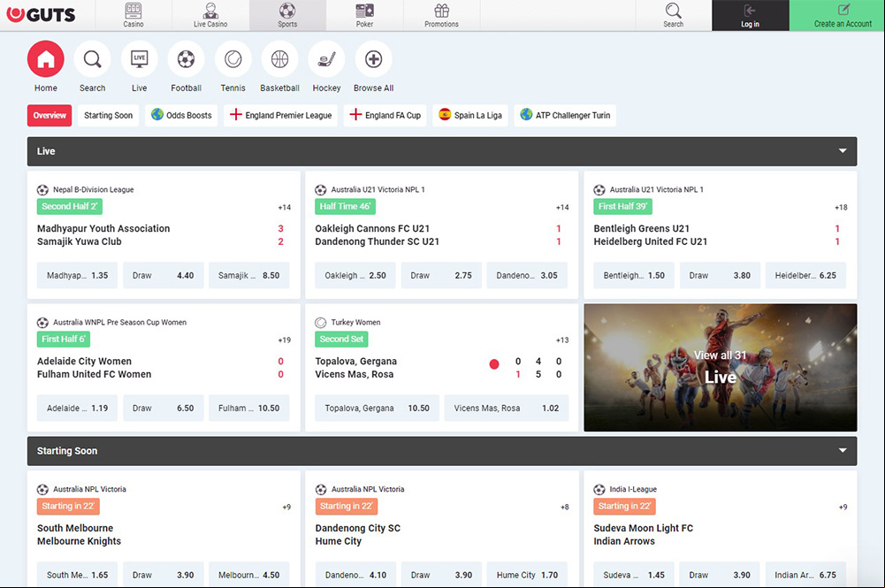Bet Draw 2.75 in Oakleigh match
The width and height of the screenshot is (885, 588).
[x=441, y=275]
